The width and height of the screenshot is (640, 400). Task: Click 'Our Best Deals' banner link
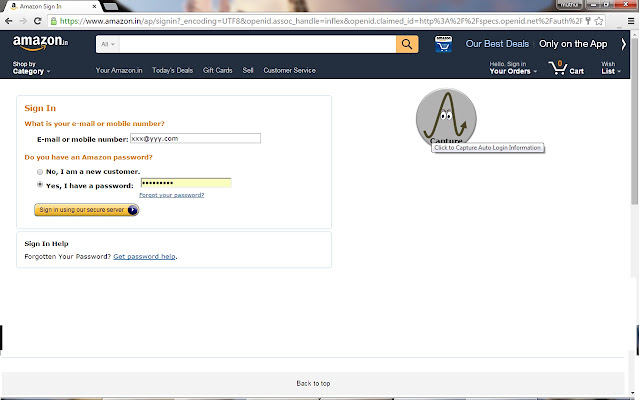tap(497, 44)
